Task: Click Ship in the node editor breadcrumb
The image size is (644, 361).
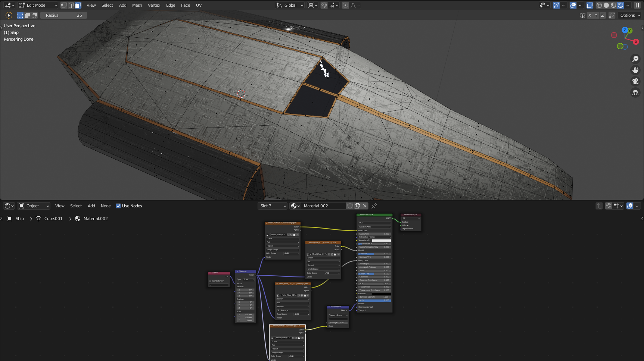Action: pyautogui.click(x=20, y=219)
